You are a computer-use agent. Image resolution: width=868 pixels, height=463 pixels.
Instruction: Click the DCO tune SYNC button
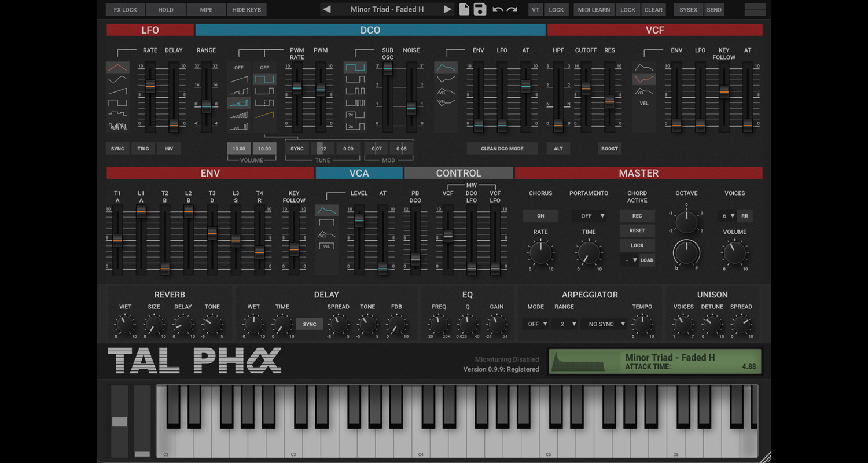297,149
